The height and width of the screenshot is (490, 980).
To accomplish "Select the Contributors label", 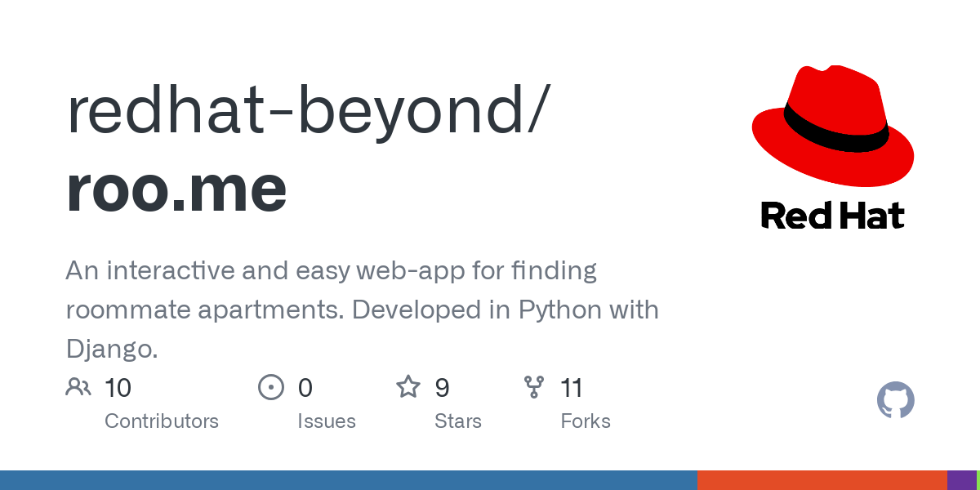I will click(x=162, y=421).
